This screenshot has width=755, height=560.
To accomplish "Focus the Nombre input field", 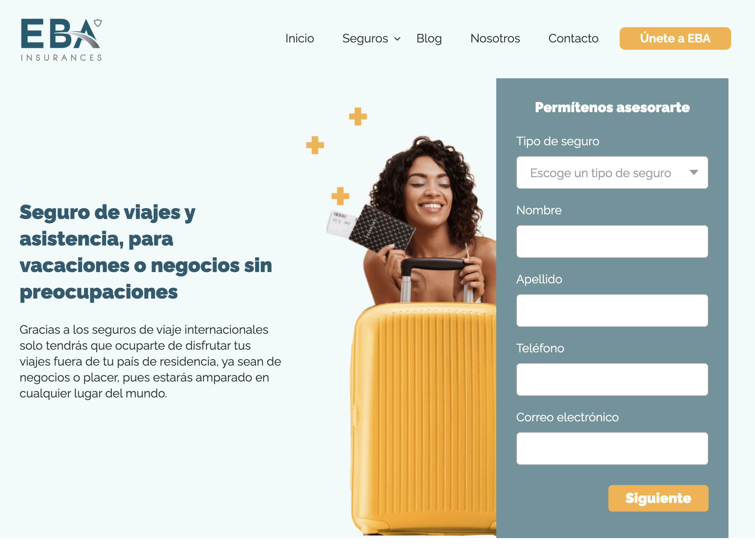I will coord(612,242).
